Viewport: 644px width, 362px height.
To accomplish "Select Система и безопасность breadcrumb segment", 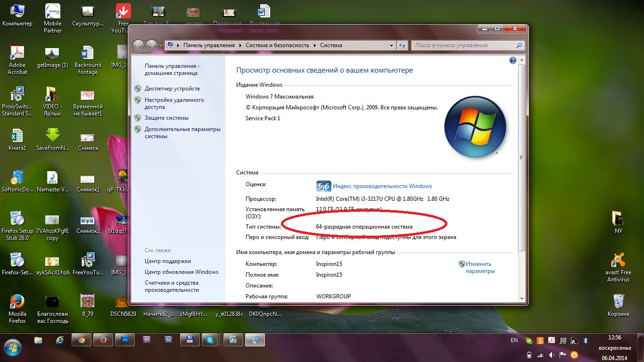I will (x=277, y=45).
